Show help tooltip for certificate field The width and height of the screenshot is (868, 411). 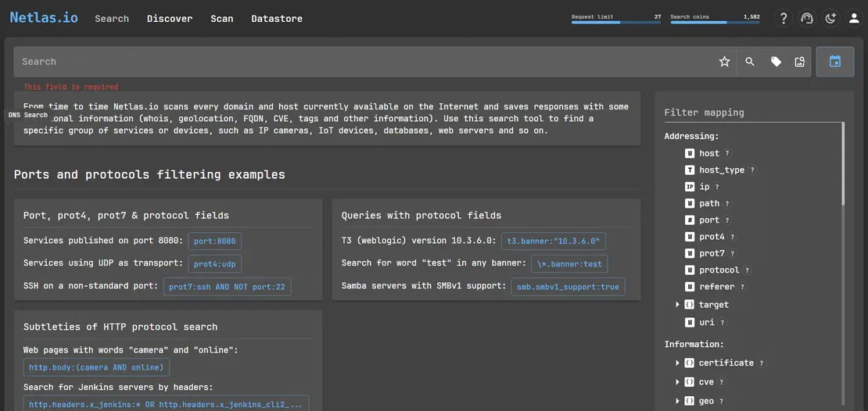click(x=762, y=363)
